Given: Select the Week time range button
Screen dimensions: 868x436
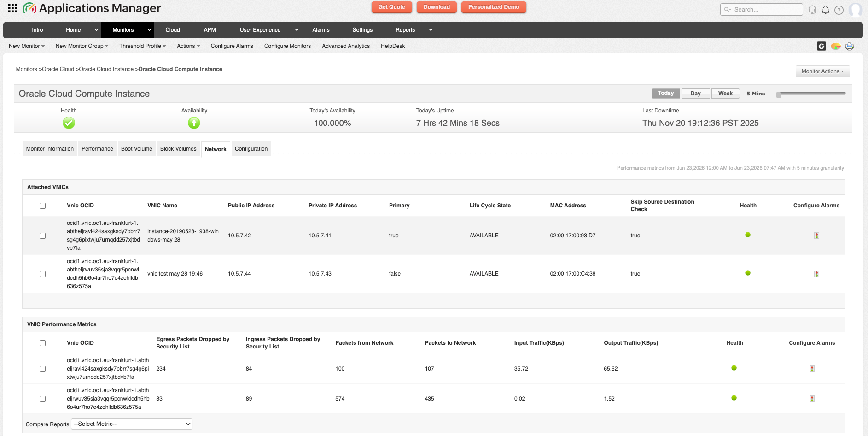Looking at the screenshot, I should tap(725, 93).
